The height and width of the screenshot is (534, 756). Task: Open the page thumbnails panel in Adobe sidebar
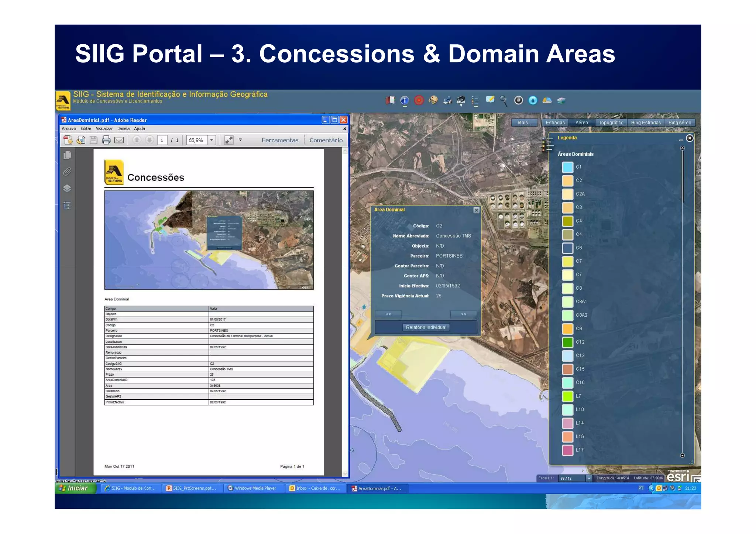point(67,155)
